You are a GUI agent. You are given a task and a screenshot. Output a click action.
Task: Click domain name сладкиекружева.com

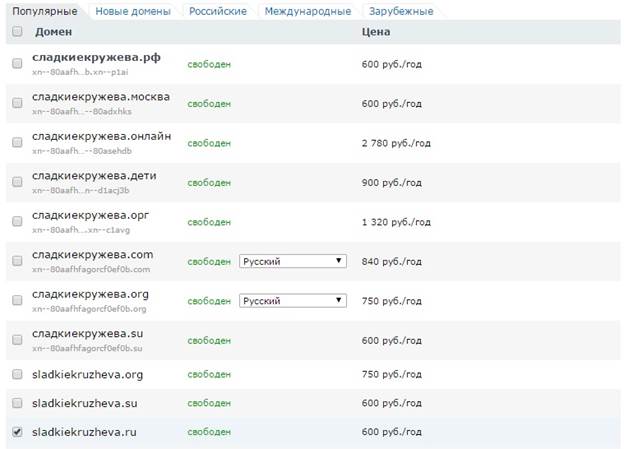tap(93, 255)
